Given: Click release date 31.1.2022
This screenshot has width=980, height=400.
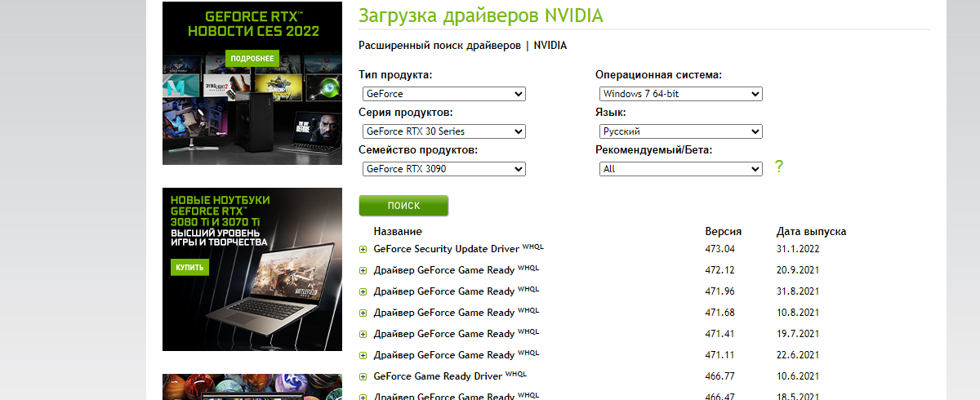Looking at the screenshot, I should click(x=797, y=248).
